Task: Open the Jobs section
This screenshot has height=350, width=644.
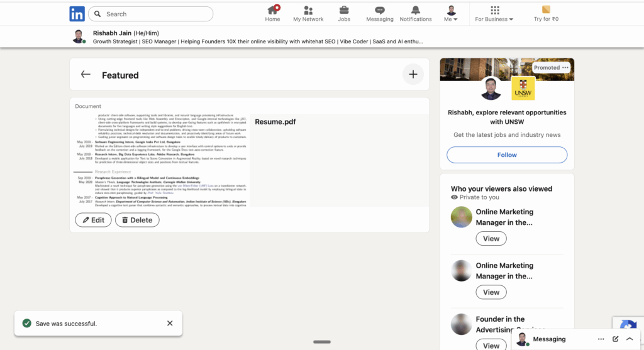Action: (344, 14)
